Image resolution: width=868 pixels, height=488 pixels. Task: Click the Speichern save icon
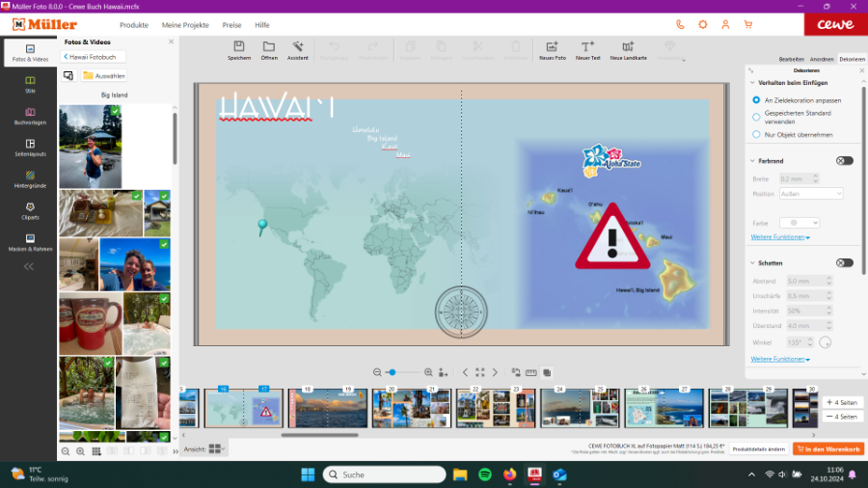pyautogui.click(x=239, y=47)
